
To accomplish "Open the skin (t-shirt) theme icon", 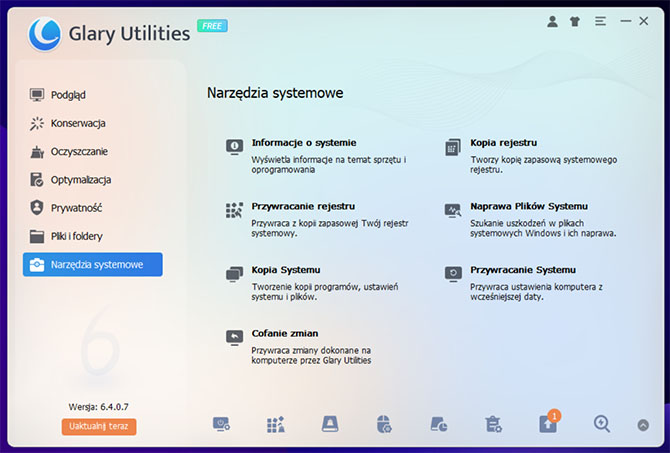I will (576, 21).
